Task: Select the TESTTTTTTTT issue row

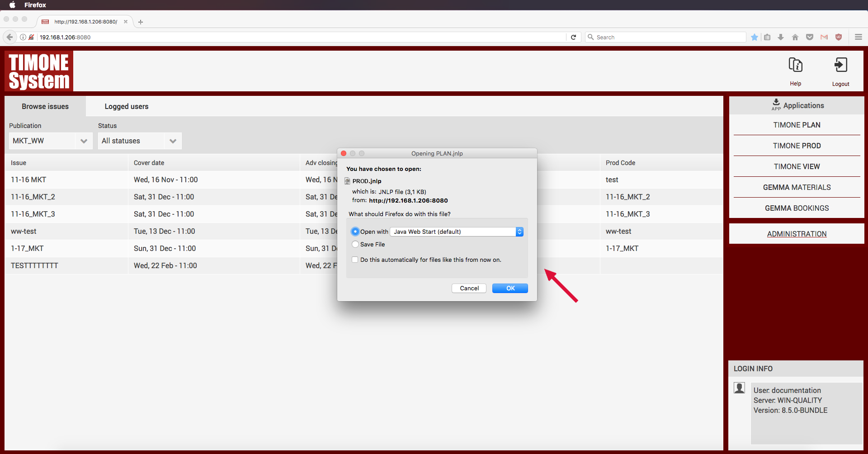Action: click(x=364, y=265)
